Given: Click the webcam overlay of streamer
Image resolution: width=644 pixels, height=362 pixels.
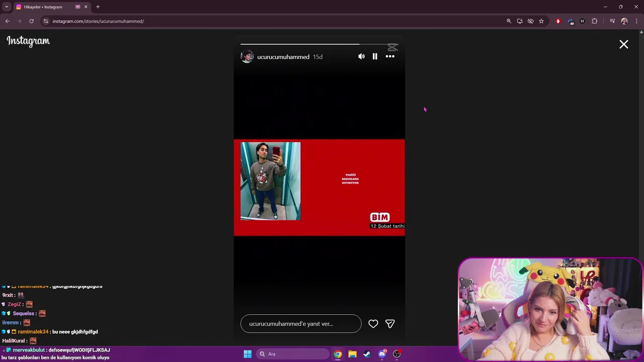Looking at the screenshot, I should coord(550,309).
